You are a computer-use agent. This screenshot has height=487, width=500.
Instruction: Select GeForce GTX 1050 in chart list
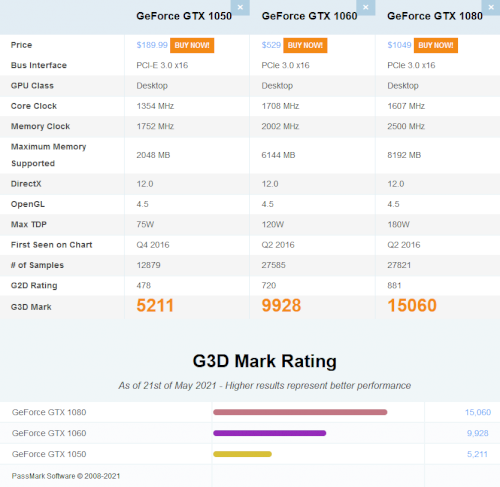click(x=49, y=454)
